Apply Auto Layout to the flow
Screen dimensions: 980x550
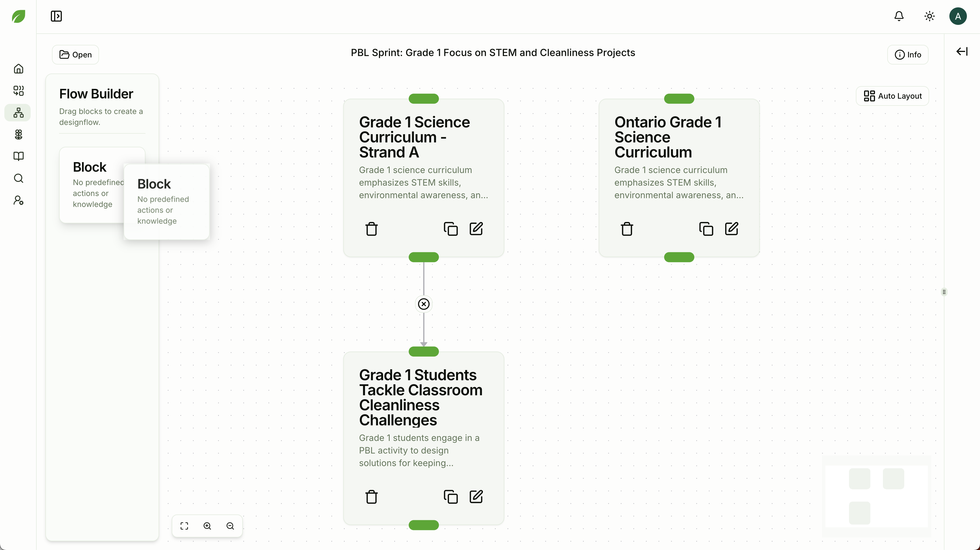[892, 96]
